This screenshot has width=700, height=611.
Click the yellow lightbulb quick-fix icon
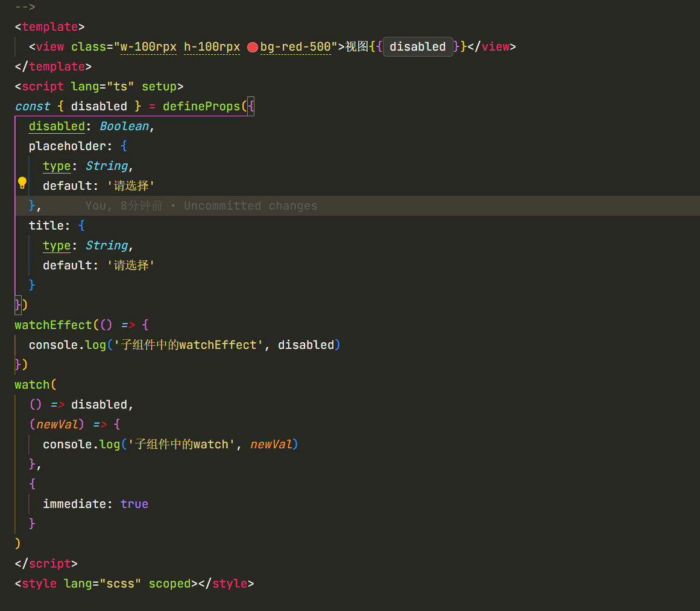(22, 183)
